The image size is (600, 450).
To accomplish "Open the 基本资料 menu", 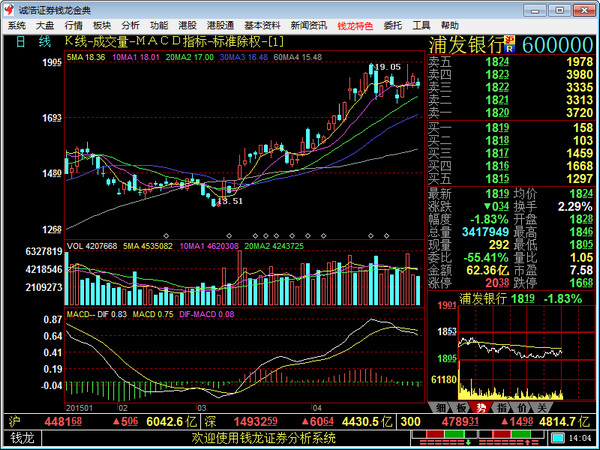I will pyautogui.click(x=262, y=26).
